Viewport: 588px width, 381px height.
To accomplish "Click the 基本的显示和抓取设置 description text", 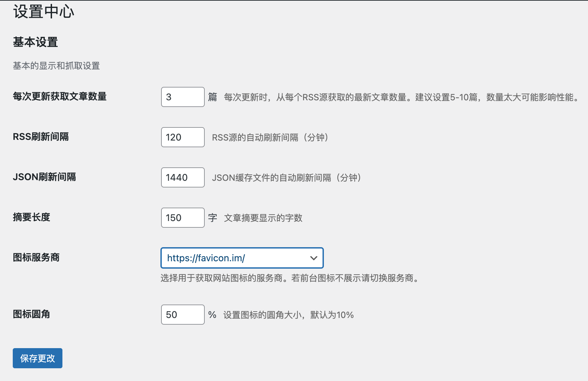I will [x=56, y=66].
